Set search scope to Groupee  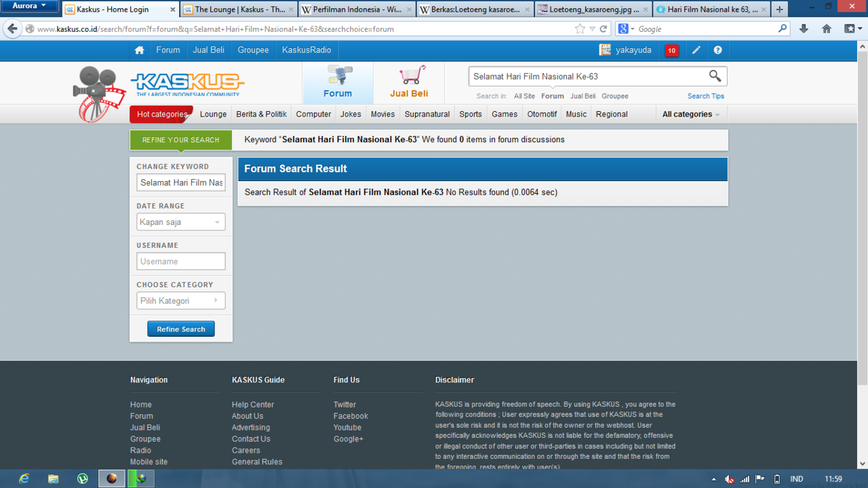tap(615, 96)
